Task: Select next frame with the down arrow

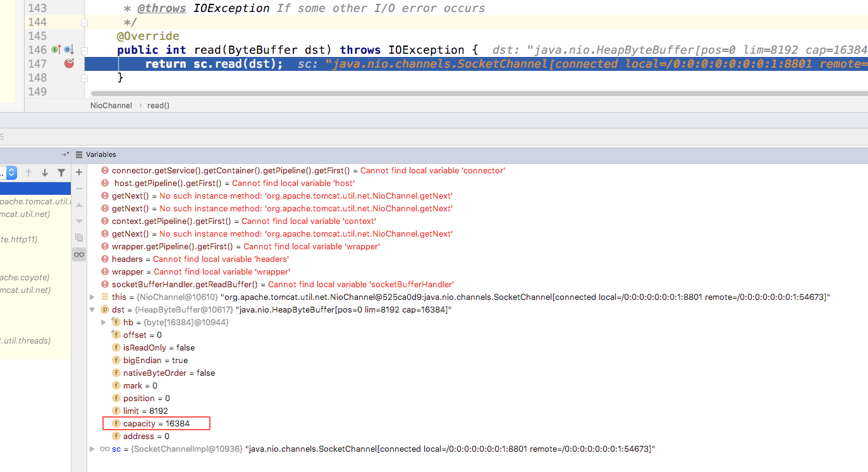Action: coord(45,173)
